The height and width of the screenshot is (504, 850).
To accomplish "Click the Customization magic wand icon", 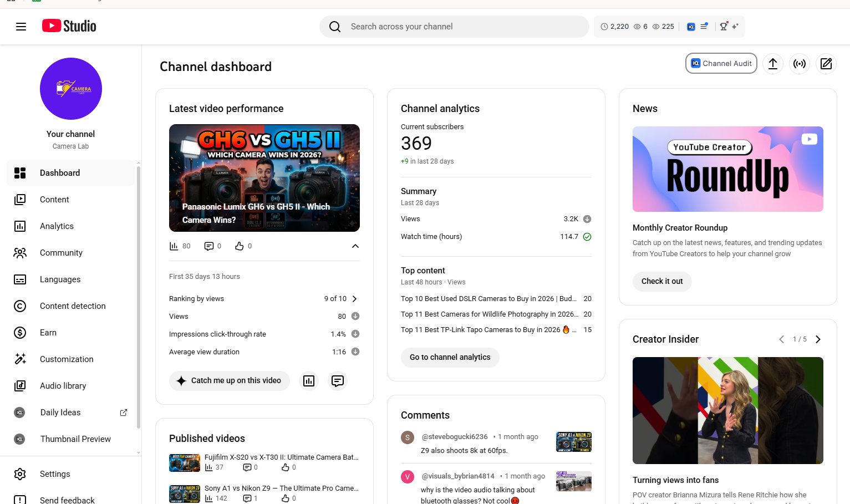I will point(20,359).
